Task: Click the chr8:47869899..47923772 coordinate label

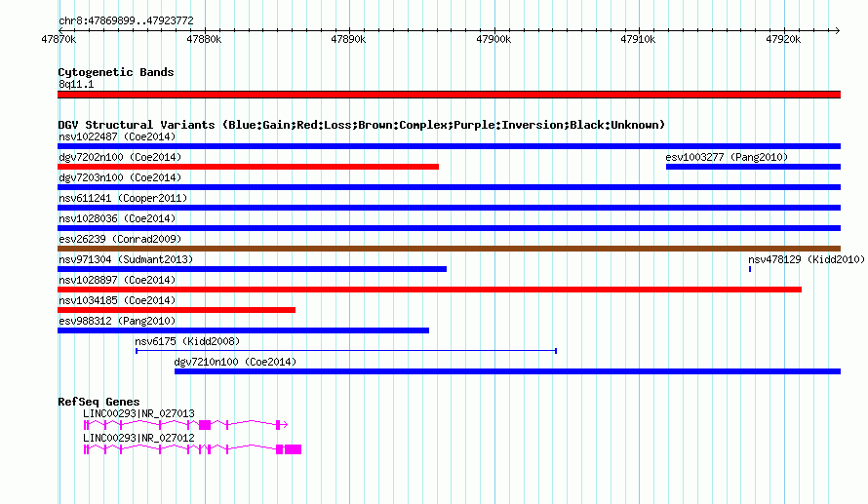Action: (126, 20)
